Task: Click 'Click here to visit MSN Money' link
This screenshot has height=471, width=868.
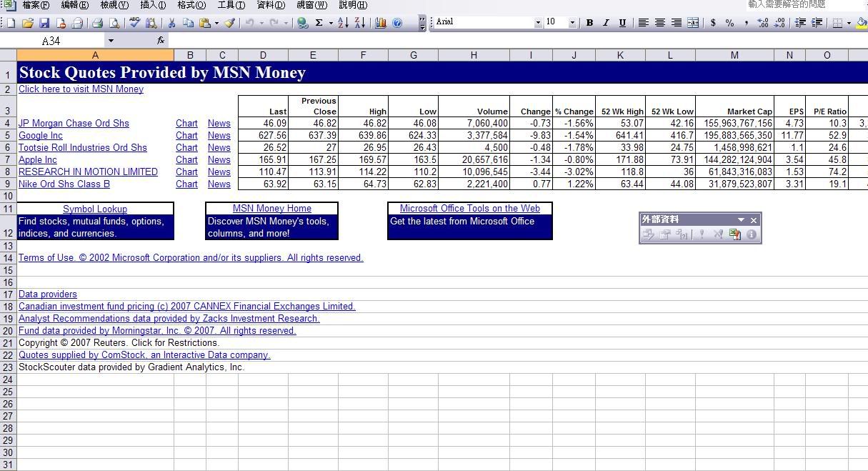Action: 81,89
